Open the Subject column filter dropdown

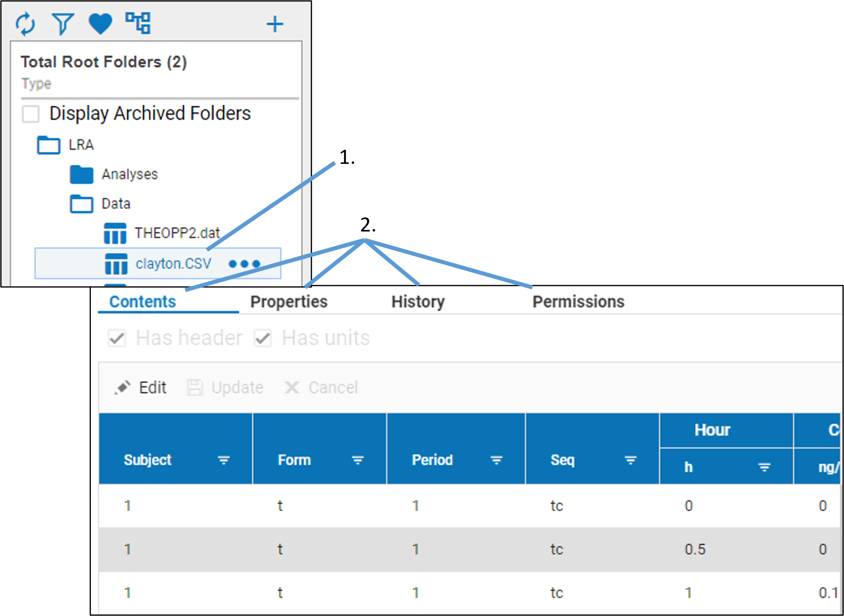(223, 460)
